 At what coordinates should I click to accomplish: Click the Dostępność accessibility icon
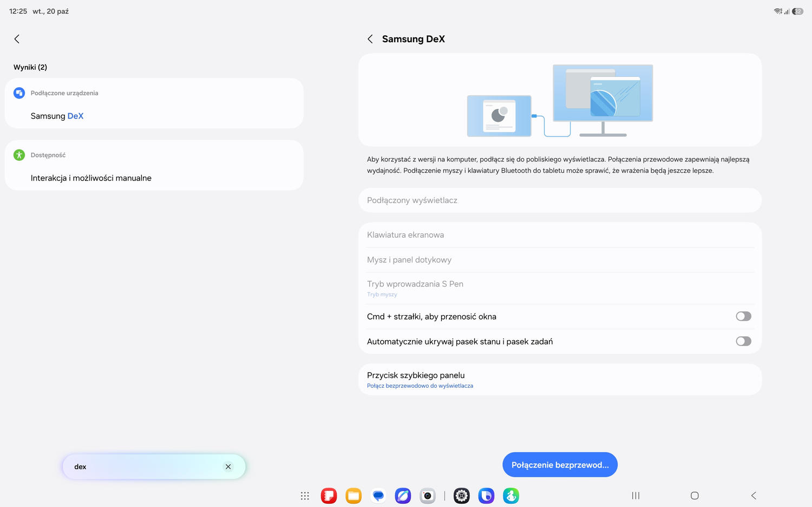[19, 155]
